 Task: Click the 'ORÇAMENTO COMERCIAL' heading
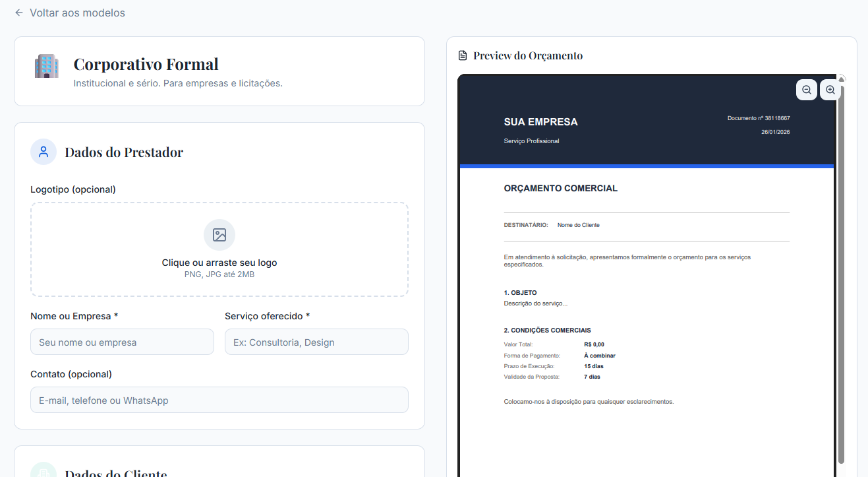(561, 188)
